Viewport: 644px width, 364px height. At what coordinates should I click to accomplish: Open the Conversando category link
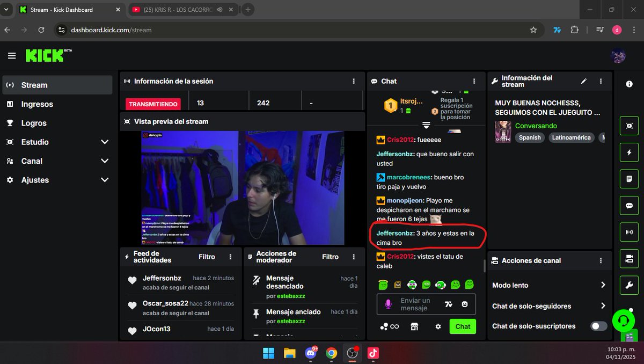[536, 126]
